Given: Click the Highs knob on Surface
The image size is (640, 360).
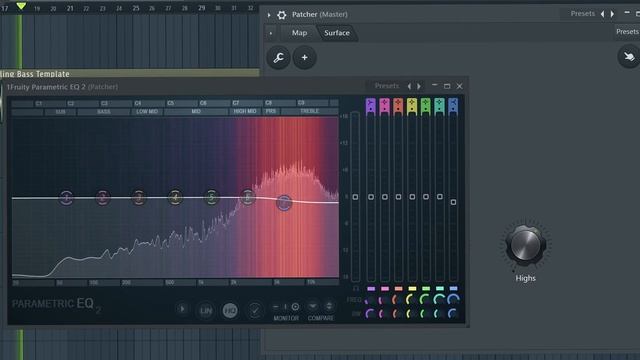Looking at the screenshot, I should pyautogui.click(x=526, y=245).
